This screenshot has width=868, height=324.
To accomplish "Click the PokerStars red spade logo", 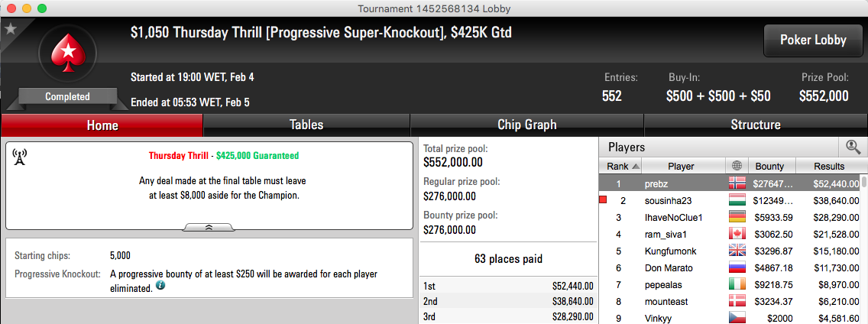I will point(67,53).
